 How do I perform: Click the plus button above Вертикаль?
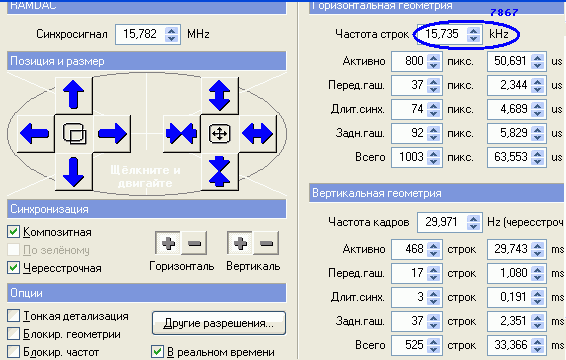tap(240, 243)
